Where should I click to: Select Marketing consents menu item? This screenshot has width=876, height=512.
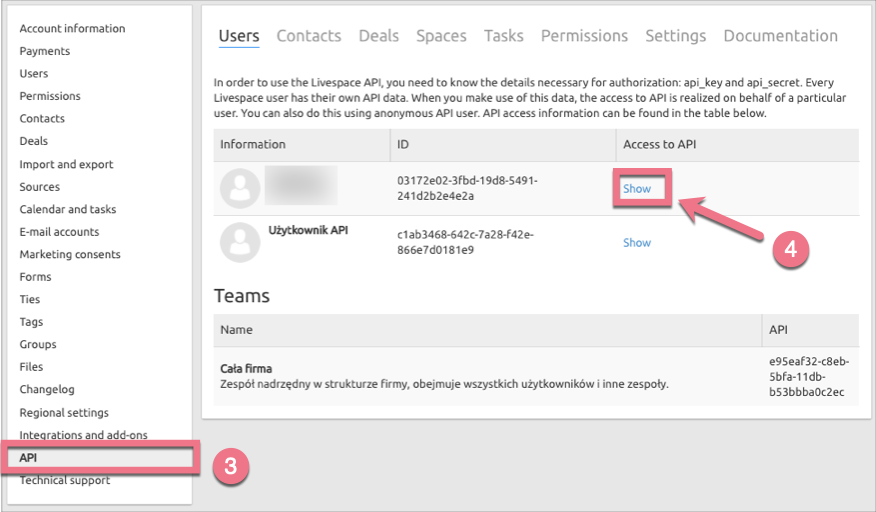70,254
